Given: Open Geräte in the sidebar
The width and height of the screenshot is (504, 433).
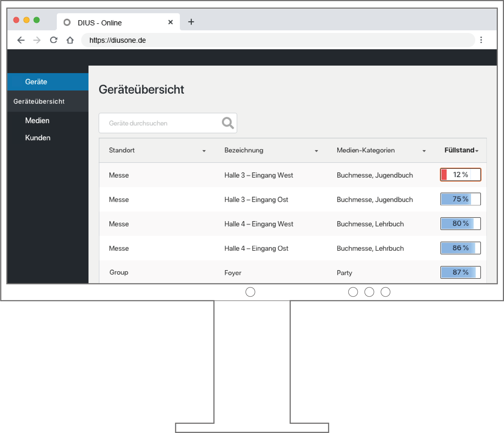Looking at the screenshot, I should pyautogui.click(x=48, y=82).
